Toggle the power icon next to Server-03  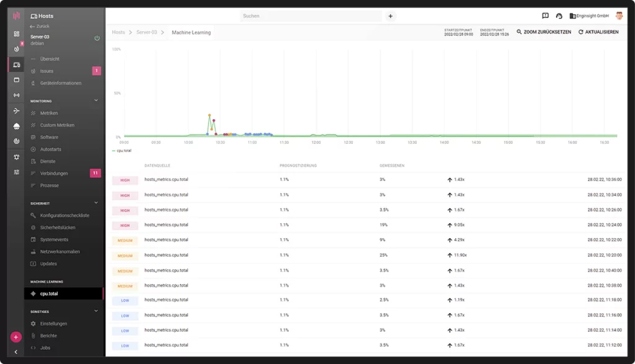pyautogui.click(x=97, y=38)
